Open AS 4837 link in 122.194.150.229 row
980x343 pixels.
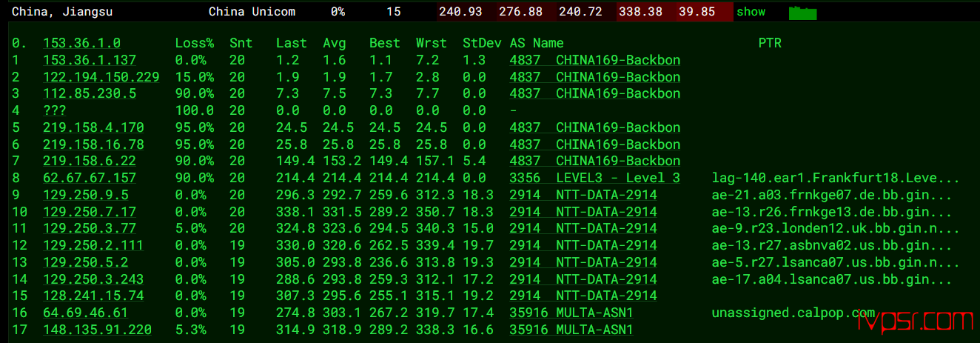595,77
